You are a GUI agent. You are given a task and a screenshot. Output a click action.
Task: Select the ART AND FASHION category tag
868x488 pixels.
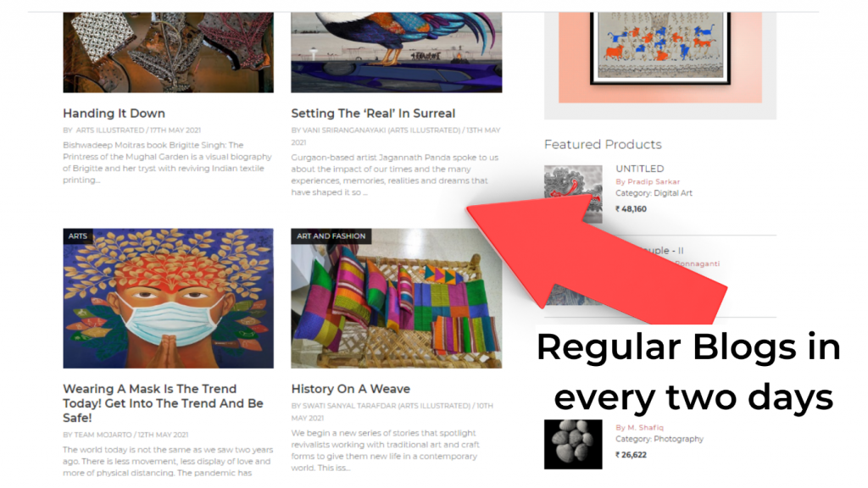331,236
